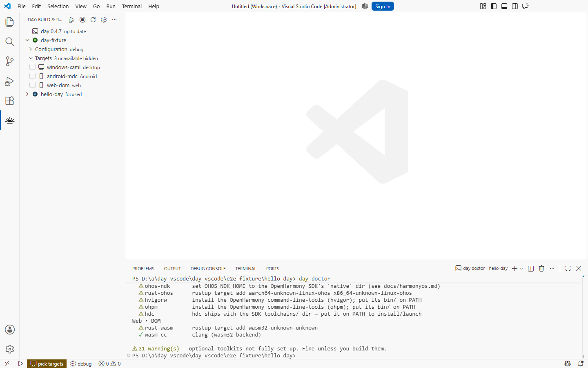Select the TERMINAL tab
This screenshot has width=588, height=368.
tap(246, 269)
